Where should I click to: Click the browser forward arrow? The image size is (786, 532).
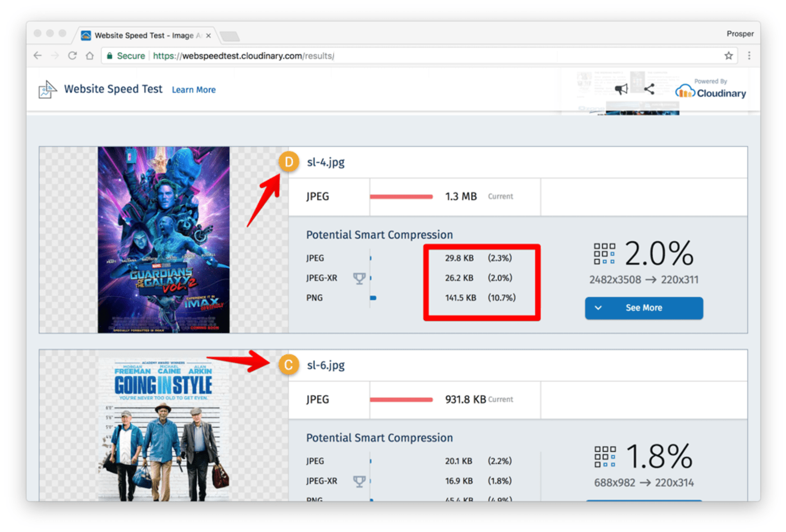(55, 56)
